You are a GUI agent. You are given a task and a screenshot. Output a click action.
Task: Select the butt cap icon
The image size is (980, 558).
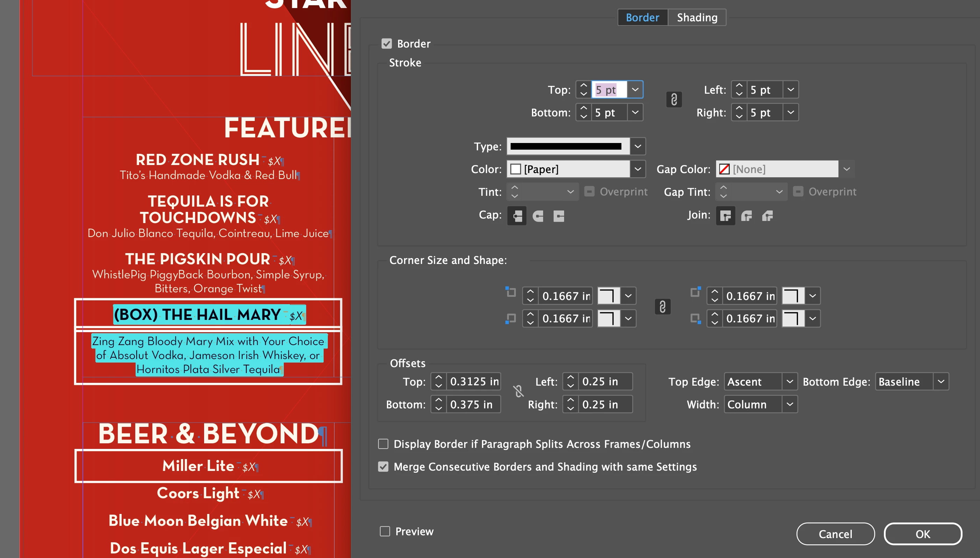(517, 216)
